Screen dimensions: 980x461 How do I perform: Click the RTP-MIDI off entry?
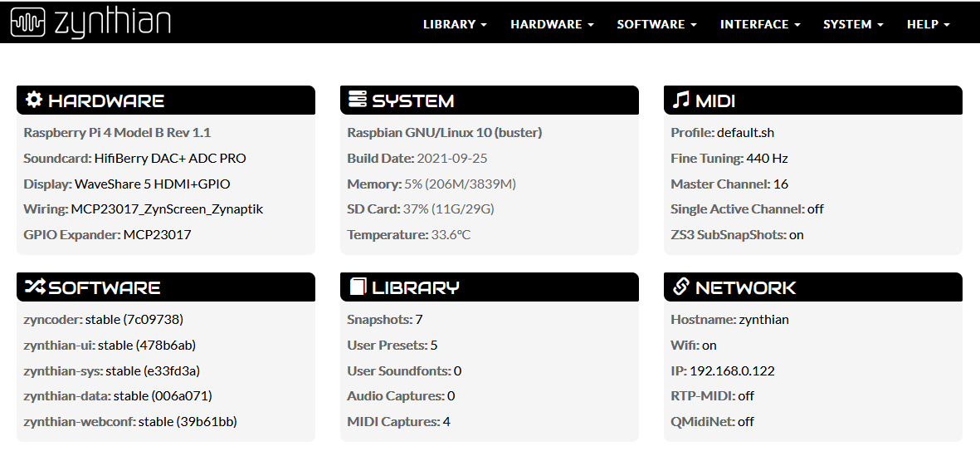click(713, 396)
